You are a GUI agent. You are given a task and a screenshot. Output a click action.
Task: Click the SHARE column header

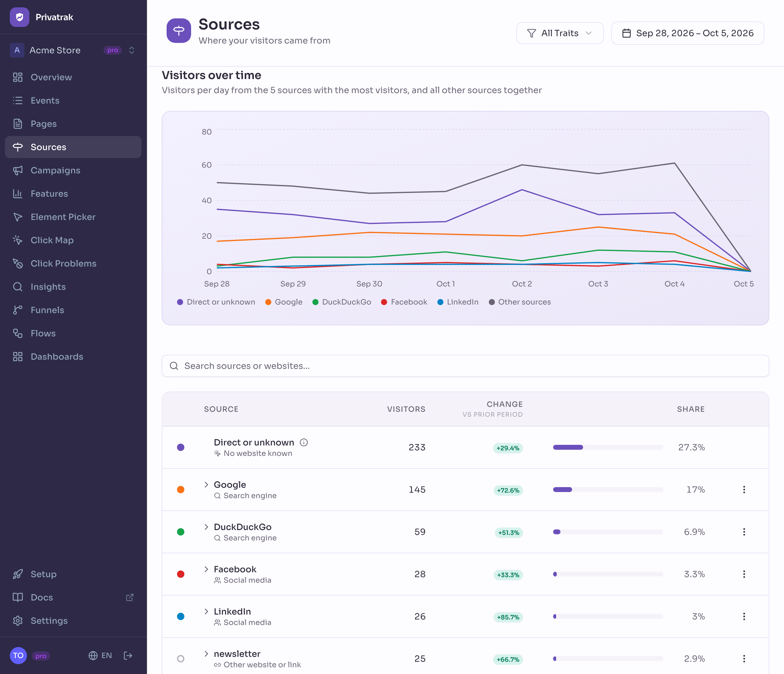(691, 409)
